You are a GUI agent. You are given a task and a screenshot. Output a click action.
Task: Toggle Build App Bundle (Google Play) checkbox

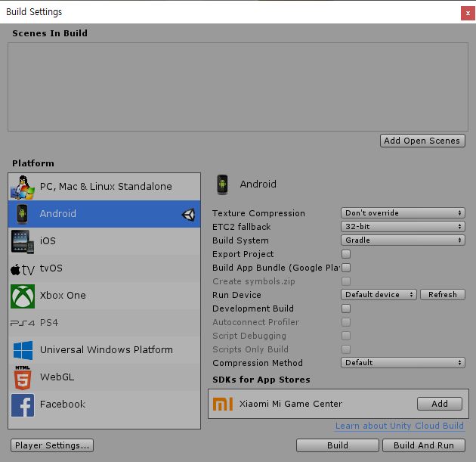[x=346, y=268]
